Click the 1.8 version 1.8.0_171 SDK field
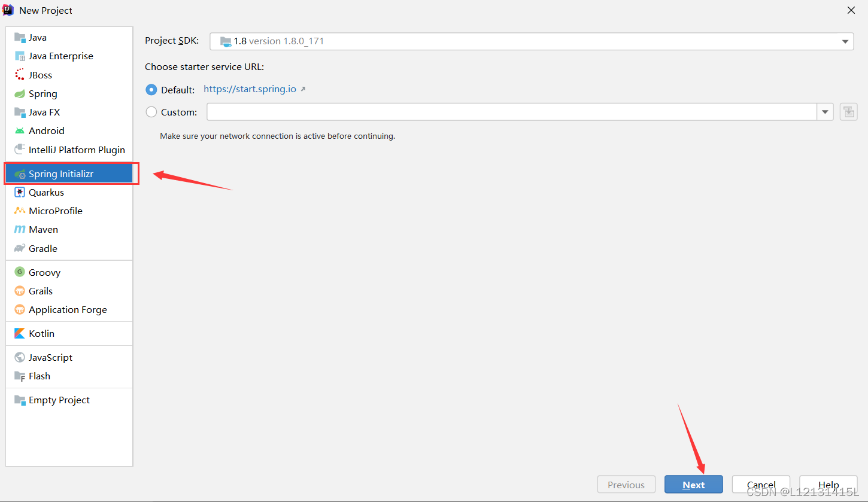This screenshot has height=502, width=868. [532, 41]
